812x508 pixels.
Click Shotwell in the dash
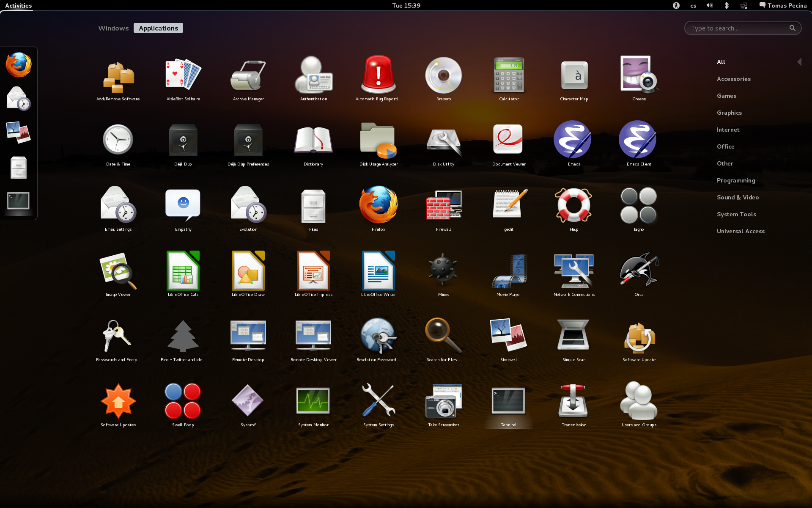click(x=19, y=133)
